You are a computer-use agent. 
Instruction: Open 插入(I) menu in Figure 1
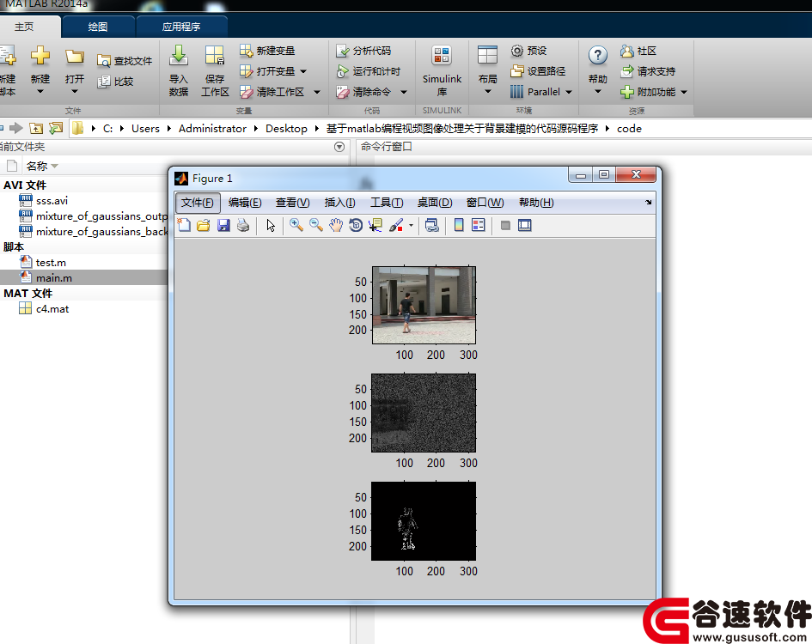tap(339, 203)
